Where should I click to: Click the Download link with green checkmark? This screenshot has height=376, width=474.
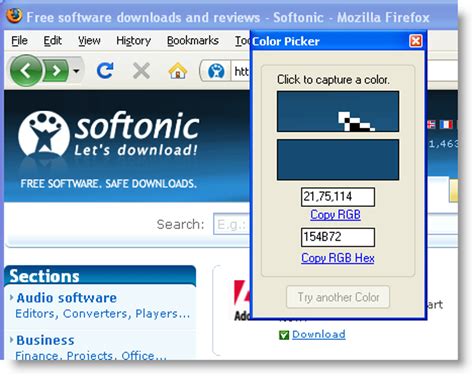tap(319, 334)
